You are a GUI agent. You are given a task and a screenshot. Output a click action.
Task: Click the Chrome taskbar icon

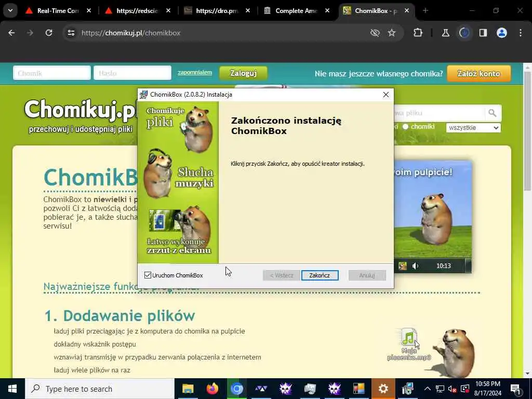pyautogui.click(x=237, y=389)
